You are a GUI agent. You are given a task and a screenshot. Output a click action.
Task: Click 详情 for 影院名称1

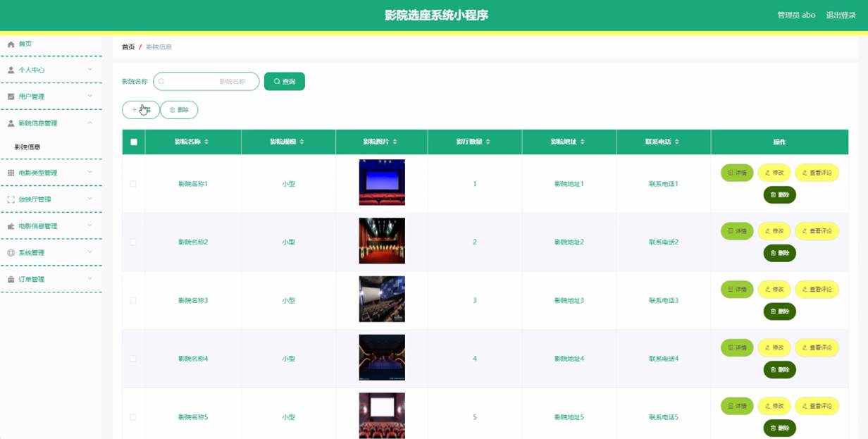(737, 173)
